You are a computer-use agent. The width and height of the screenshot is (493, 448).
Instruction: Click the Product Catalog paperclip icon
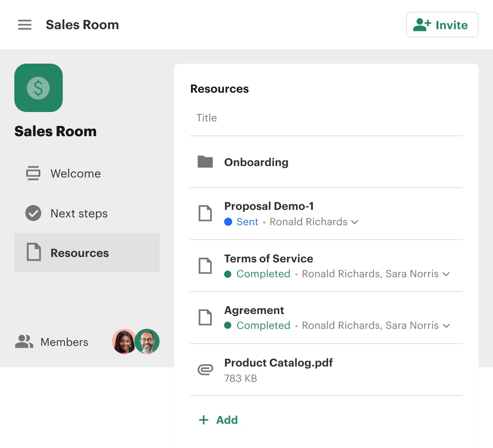click(x=205, y=370)
